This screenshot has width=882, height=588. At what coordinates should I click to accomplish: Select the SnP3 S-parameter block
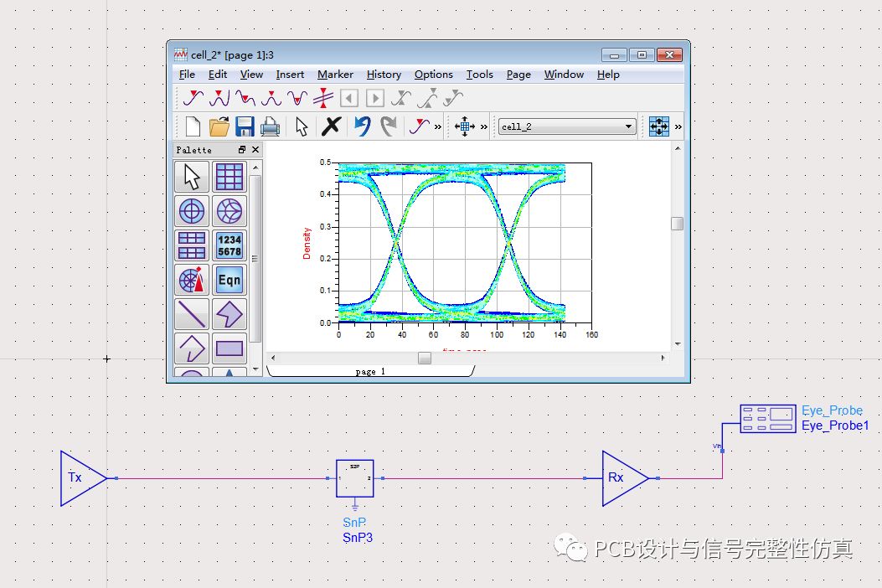point(355,478)
